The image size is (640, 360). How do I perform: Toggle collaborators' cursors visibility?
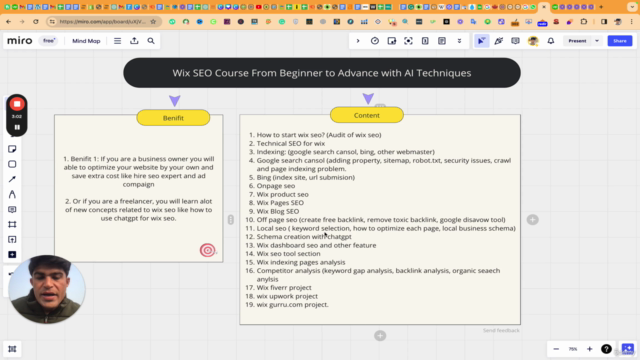482,41
